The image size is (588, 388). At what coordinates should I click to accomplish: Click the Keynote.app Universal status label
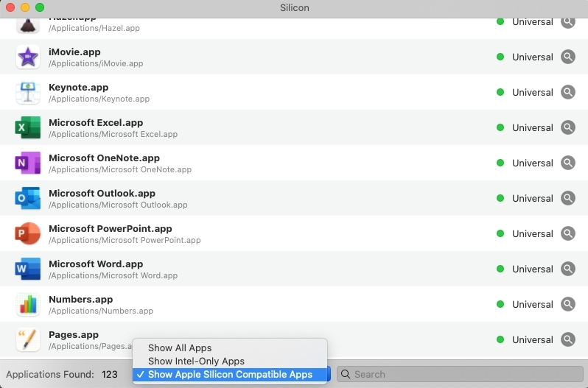tap(532, 92)
